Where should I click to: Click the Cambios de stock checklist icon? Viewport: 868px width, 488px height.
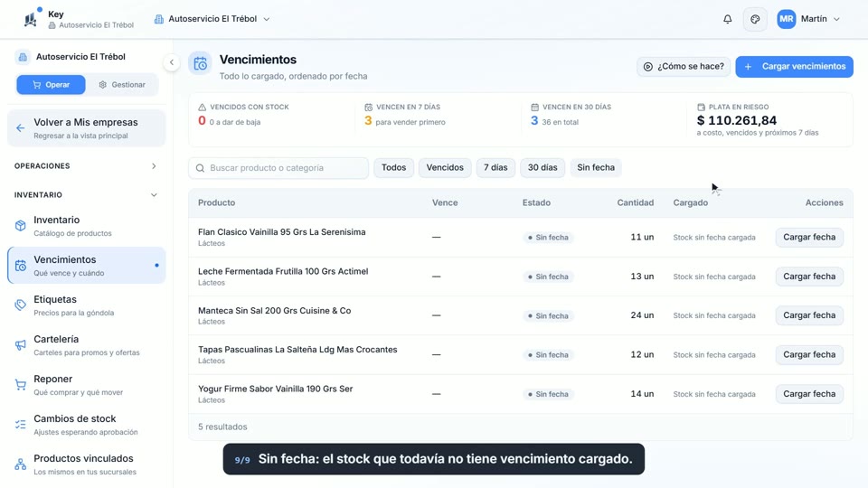[21, 425]
